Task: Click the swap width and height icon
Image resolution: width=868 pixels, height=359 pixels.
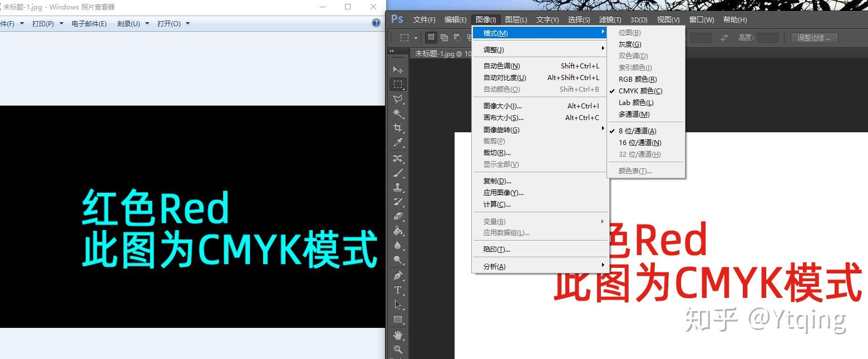Action: pyautogui.click(x=724, y=38)
